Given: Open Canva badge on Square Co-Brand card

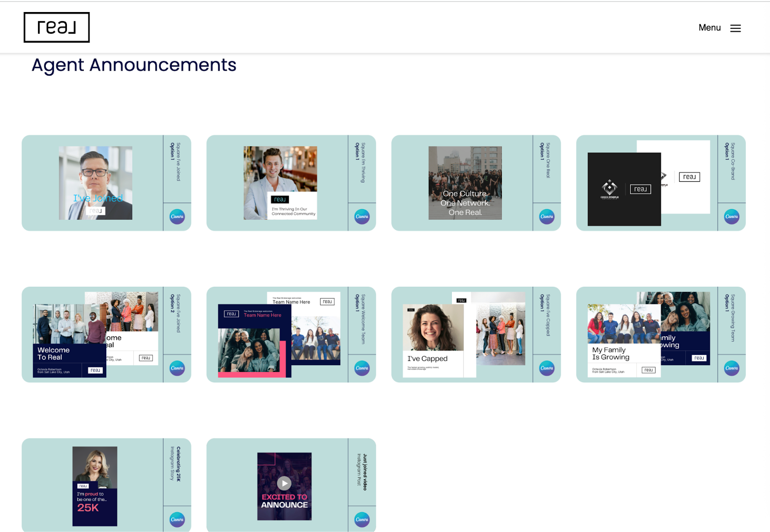Looking at the screenshot, I should tap(731, 216).
